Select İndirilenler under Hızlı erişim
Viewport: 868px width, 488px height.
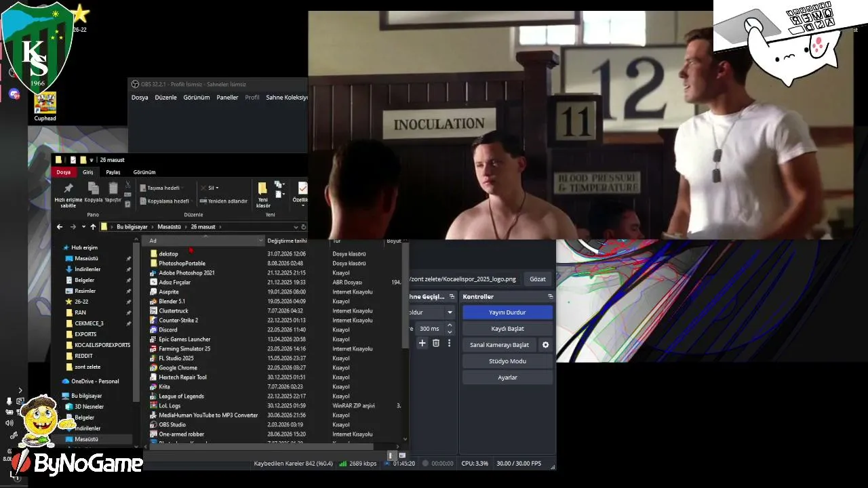point(87,269)
